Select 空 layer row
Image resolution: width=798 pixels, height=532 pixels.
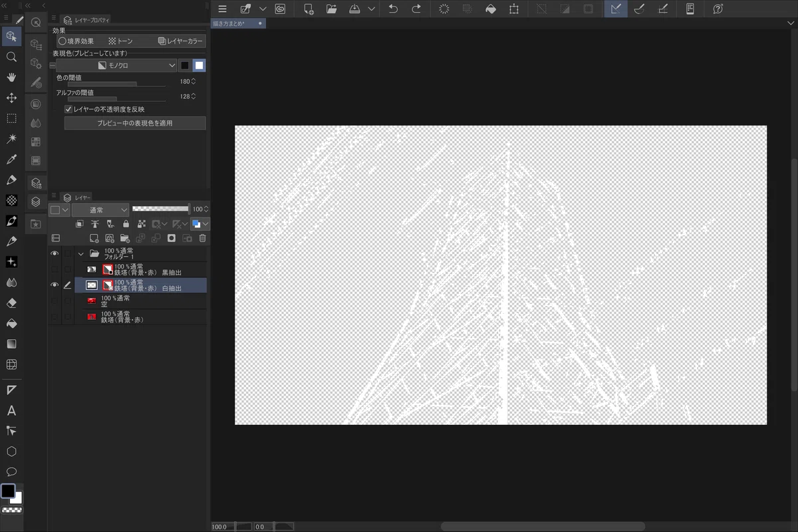(x=141, y=301)
